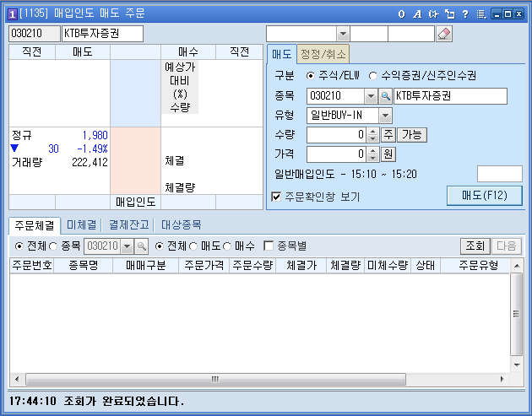Open the 유형 일반BUY-IN dropdown

[385, 115]
